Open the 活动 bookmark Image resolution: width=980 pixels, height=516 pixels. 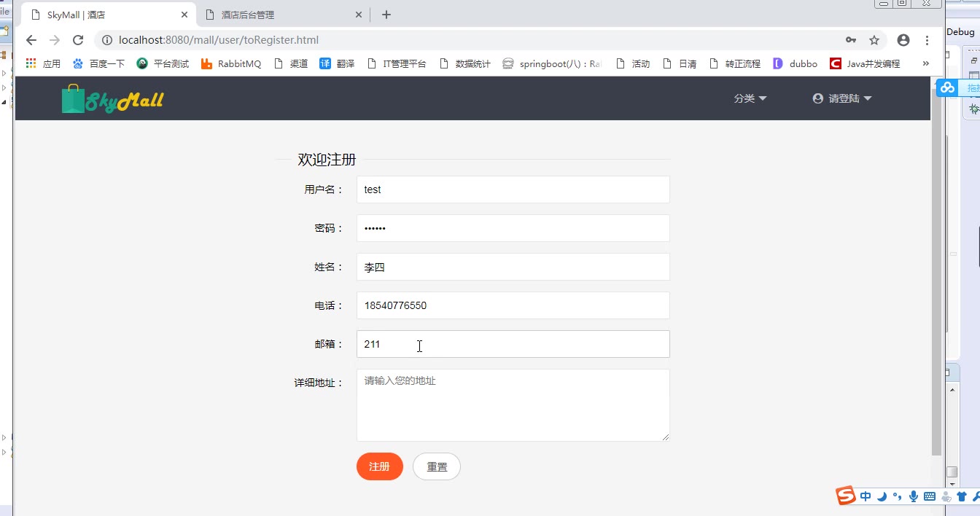(x=632, y=63)
